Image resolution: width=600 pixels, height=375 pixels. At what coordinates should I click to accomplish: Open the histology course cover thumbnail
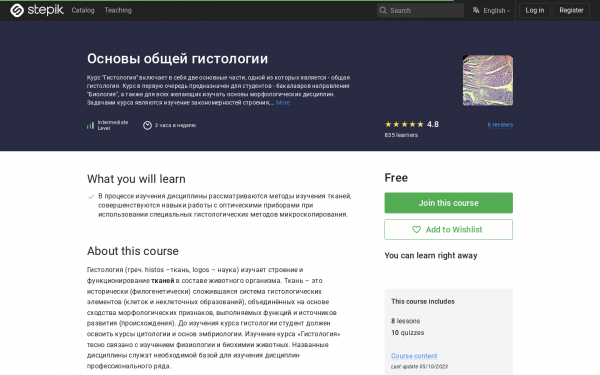488,80
